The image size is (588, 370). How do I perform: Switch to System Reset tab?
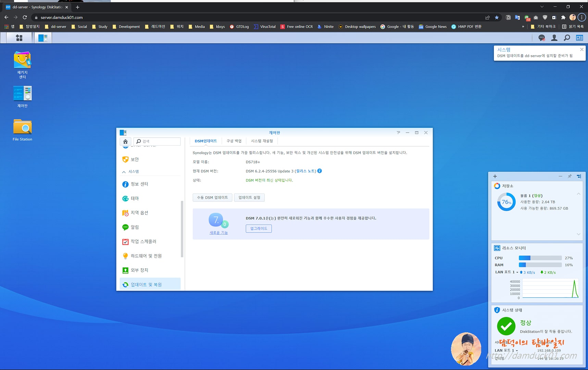pos(262,141)
